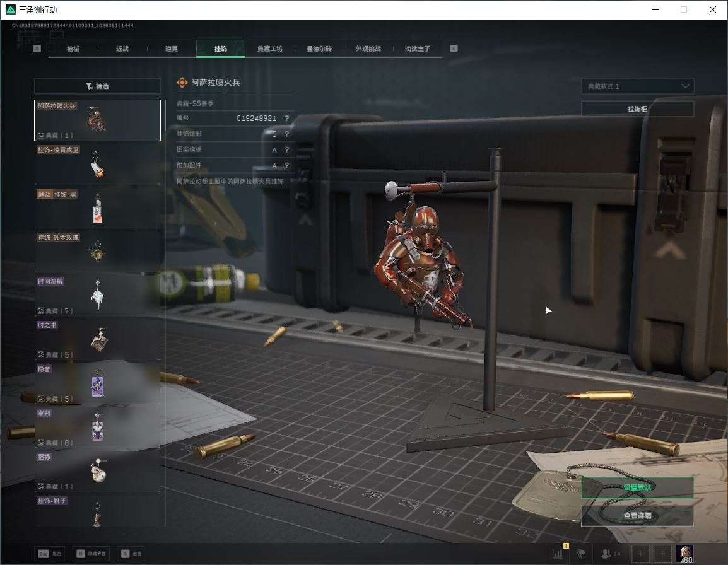The height and width of the screenshot is (565, 728).
Task: Select the 挂饰-靴子 charm
Action: click(x=98, y=511)
